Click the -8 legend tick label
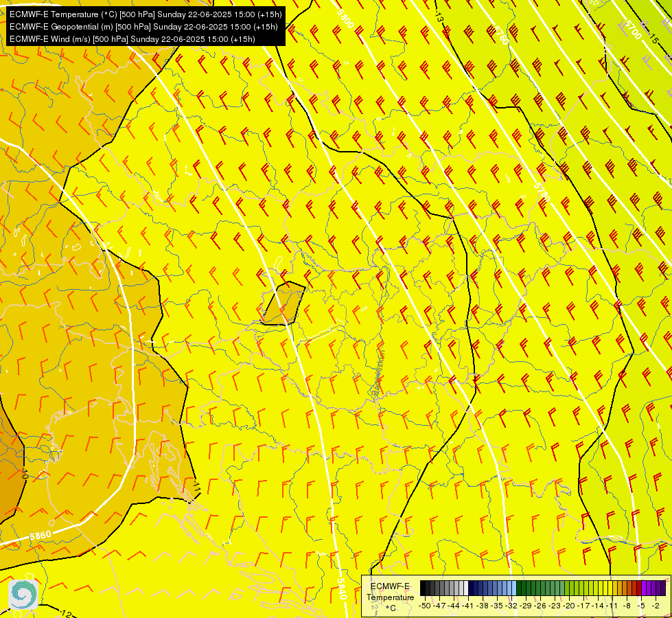Viewport: 672px width, 618px height. [x=627, y=606]
